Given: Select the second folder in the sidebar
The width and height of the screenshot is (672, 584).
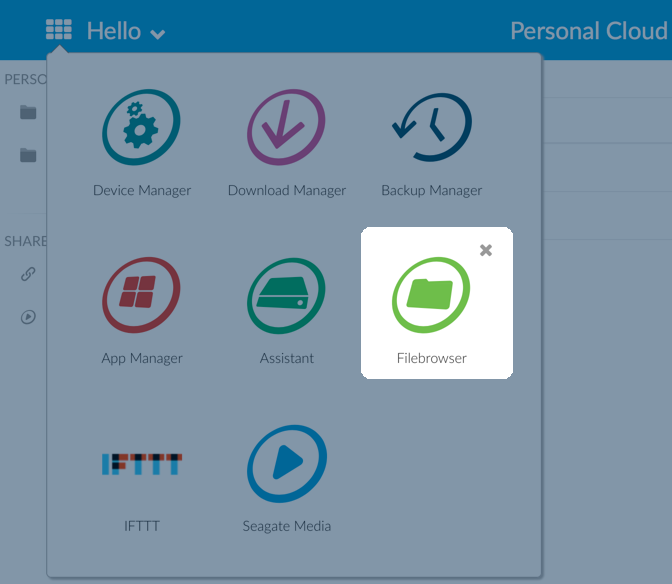Looking at the screenshot, I should 28,155.
